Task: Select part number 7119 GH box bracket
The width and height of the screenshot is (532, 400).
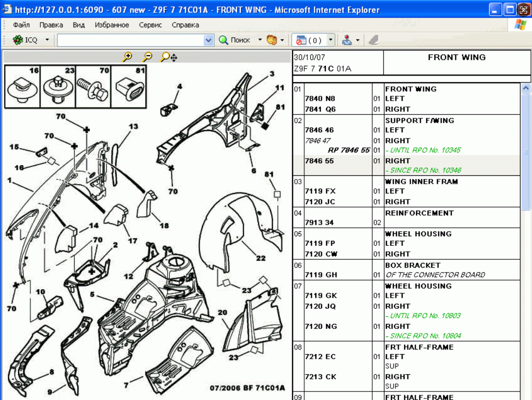Action: (321, 275)
